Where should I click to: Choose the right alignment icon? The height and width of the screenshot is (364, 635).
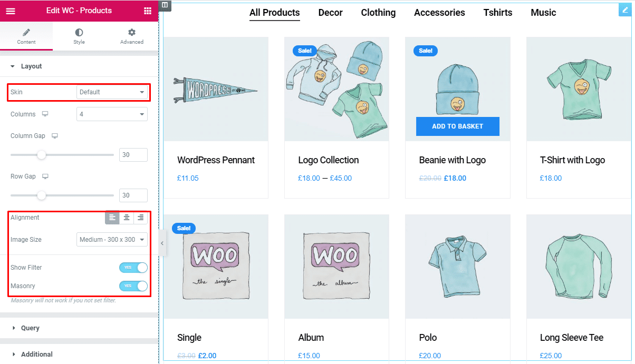140,218
